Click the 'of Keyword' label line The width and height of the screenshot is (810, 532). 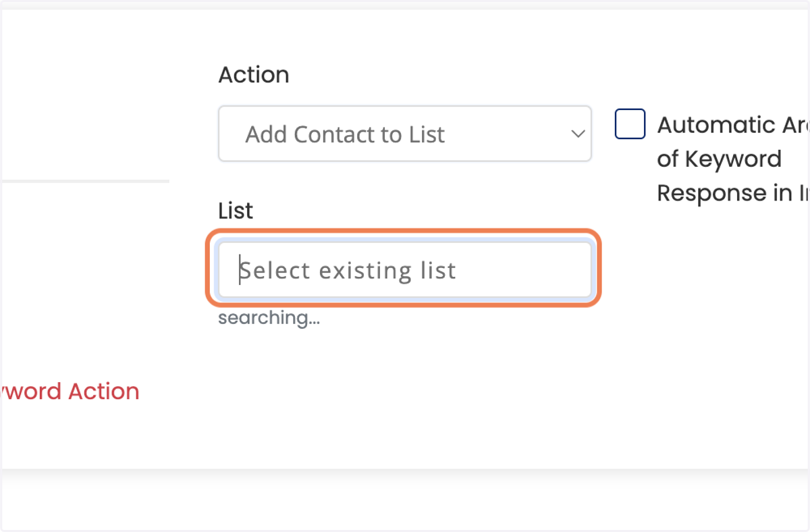pos(719,159)
